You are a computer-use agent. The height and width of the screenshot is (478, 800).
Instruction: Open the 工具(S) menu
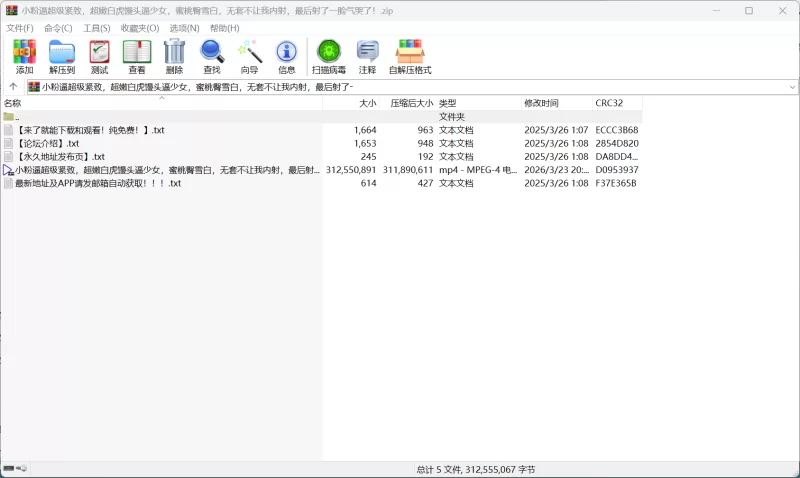(x=97, y=28)
